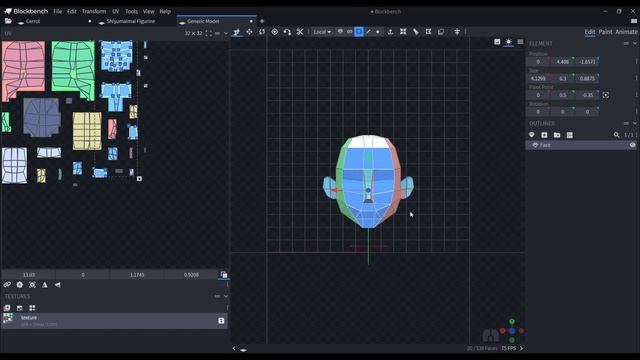Switch to cluster selection mode icon
Screen dimensions: 640x360
pos(349,31)
